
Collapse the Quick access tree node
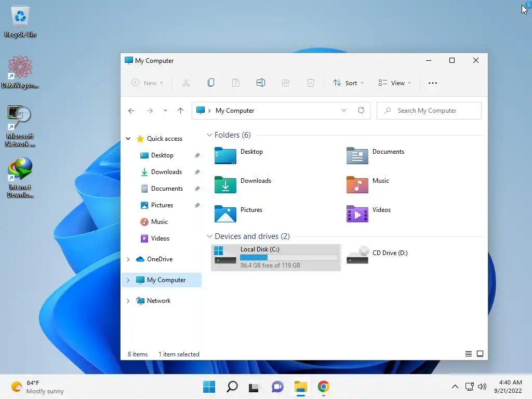(128, 138)
